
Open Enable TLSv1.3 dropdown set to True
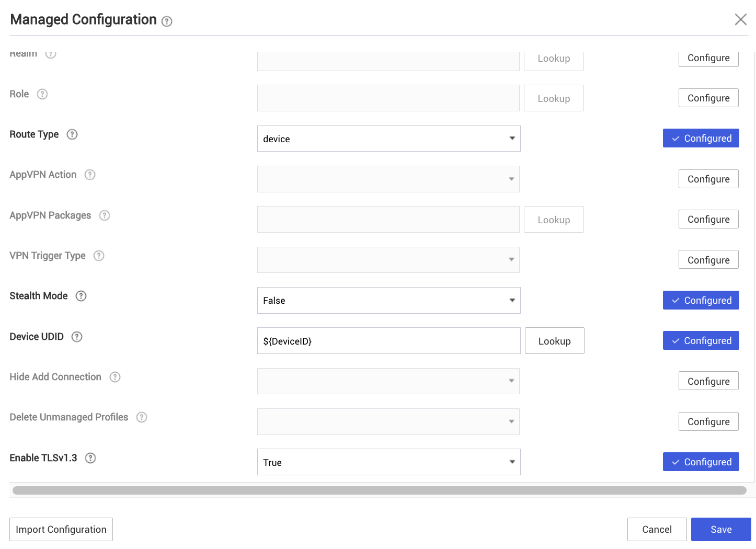[x=388, y=462]
